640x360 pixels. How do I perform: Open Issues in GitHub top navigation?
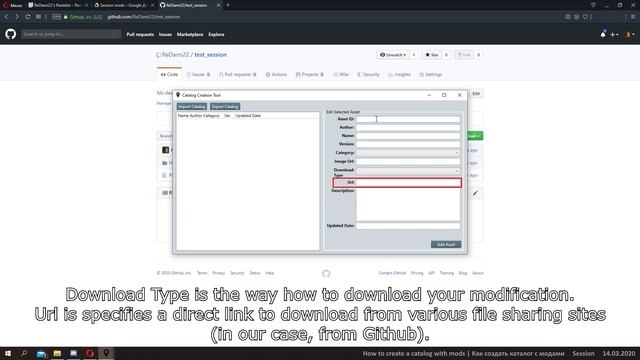click(165, 35)
